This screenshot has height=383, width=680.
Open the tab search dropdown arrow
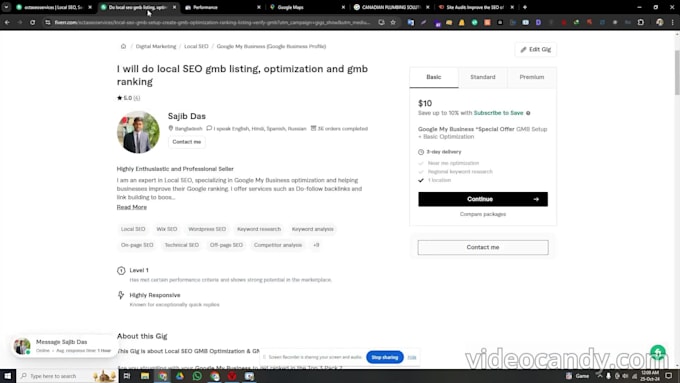pos(6,7)
